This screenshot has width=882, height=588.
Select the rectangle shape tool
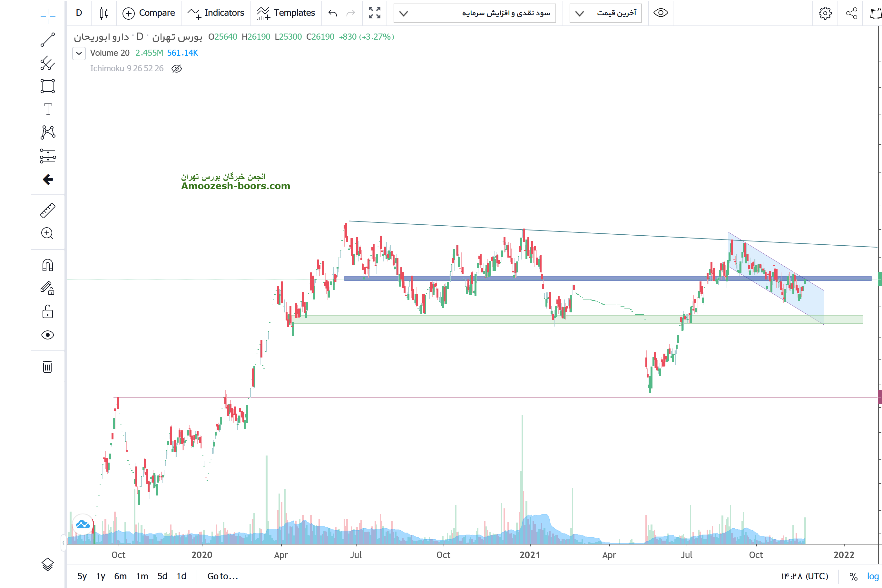pyautogui.click(x=48, y=86)
